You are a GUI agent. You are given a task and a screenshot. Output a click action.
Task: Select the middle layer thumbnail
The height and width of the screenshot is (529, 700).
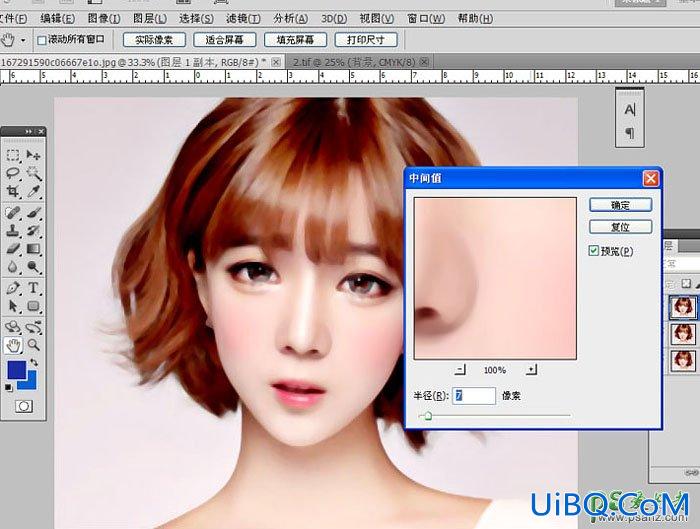(683, 334)
